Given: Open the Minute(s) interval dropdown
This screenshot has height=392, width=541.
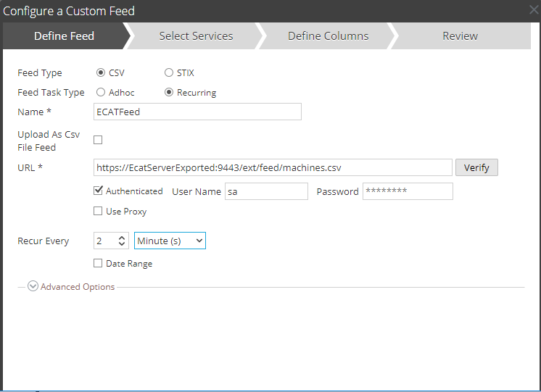Looking at the screenshot, I should click(170, 241).
